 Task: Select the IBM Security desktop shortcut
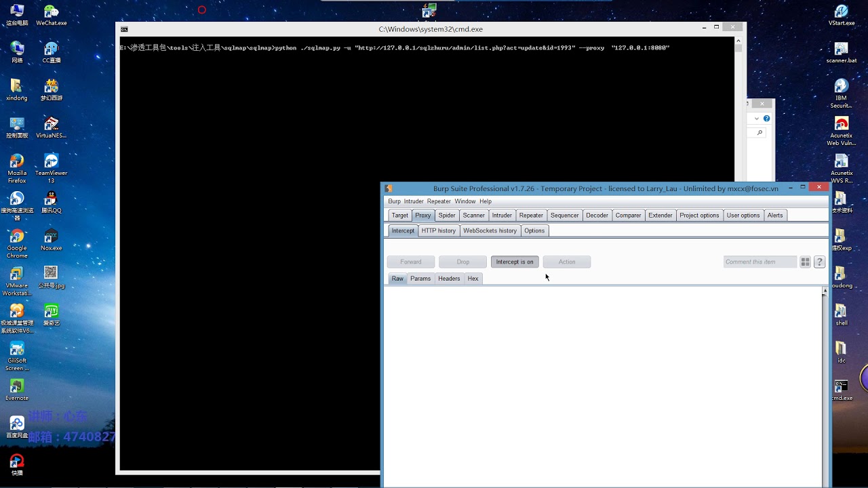842,94
